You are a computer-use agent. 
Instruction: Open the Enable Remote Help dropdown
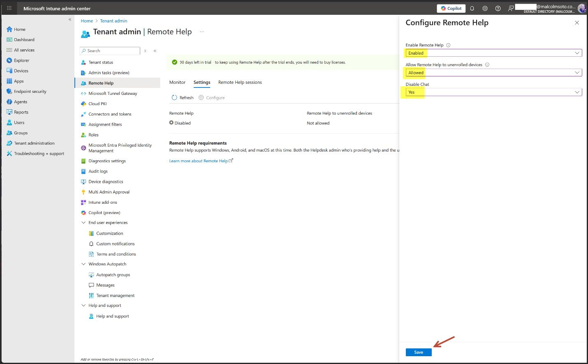click(493, 53)
